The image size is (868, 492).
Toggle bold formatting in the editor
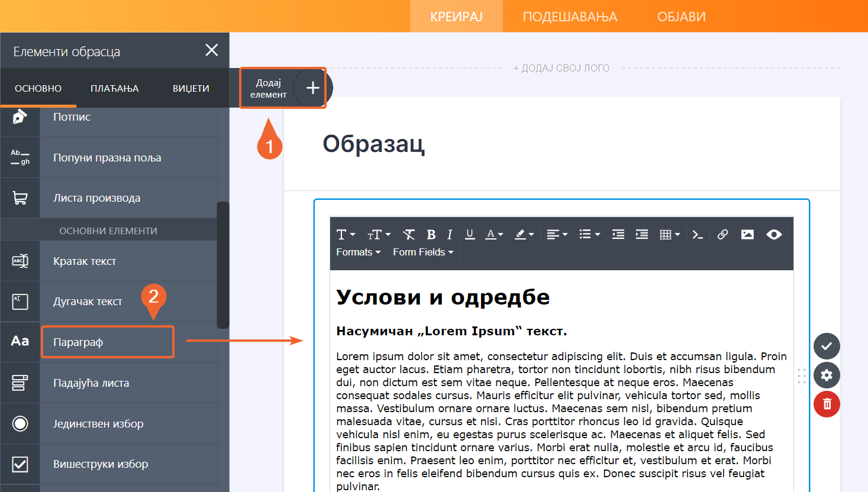point(431,235)
